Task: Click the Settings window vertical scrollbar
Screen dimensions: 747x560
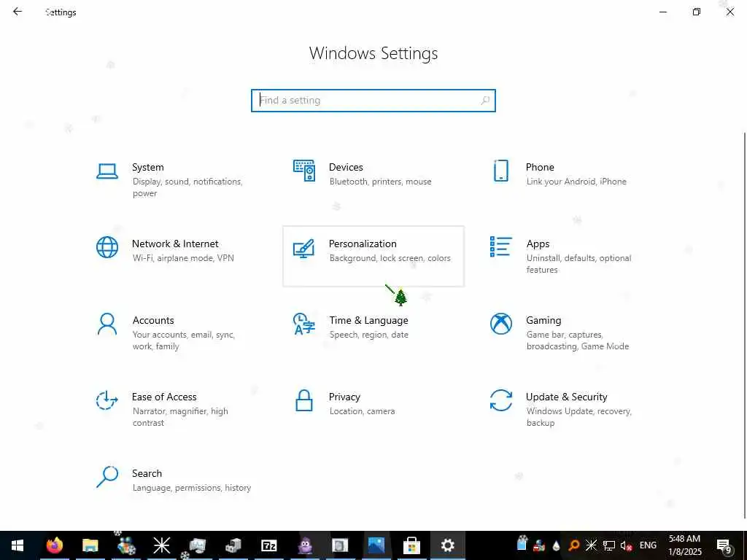Action: click(744, 324)
